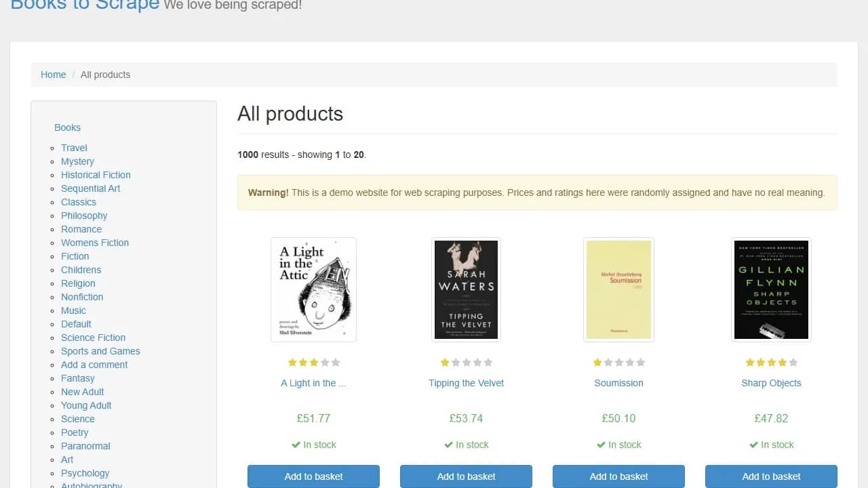Browse the Religion category
This screenshot has height=488, width=868.
pyautogui.click(x=78, y=283)
